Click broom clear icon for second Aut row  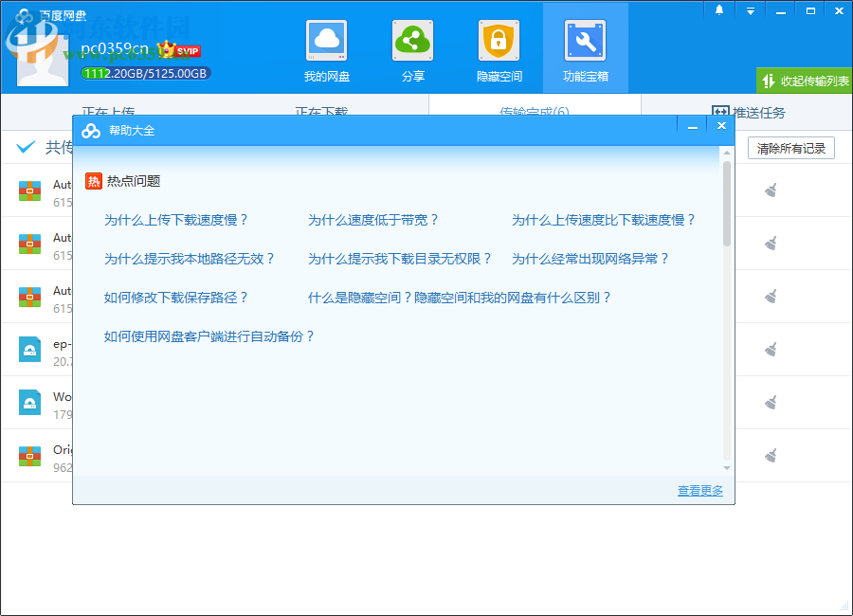(771, 243)
